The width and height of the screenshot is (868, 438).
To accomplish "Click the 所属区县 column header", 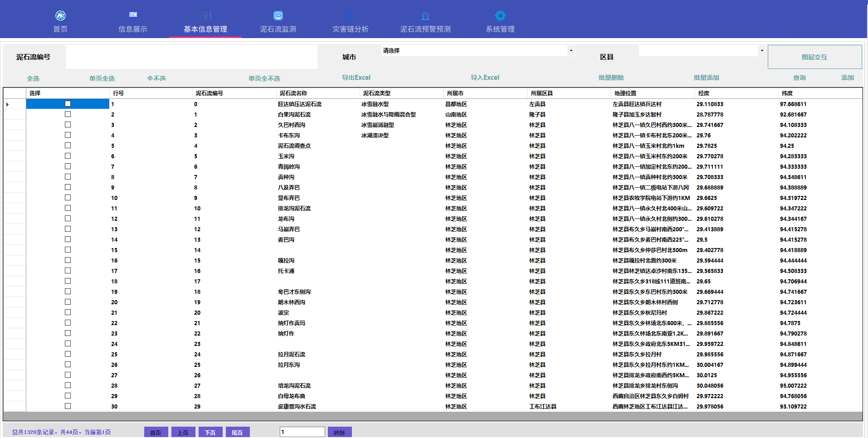I will click(569, 93).
